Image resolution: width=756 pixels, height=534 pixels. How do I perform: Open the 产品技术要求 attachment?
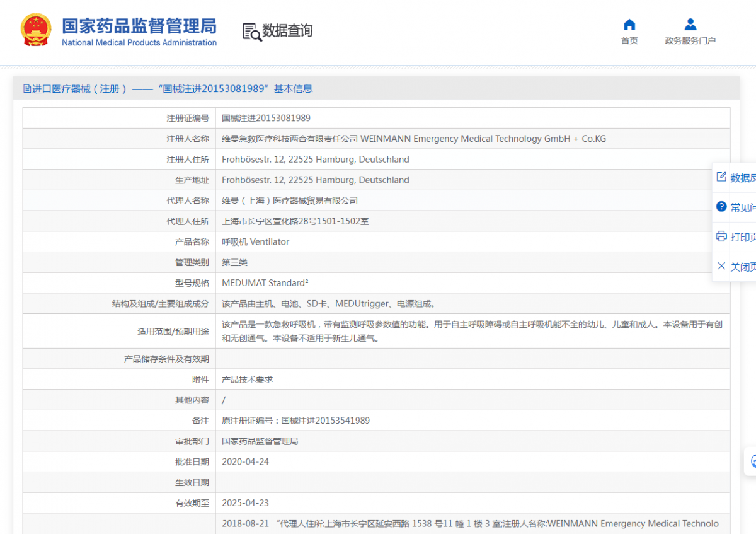pyautogui.click(x=247, y=380)
